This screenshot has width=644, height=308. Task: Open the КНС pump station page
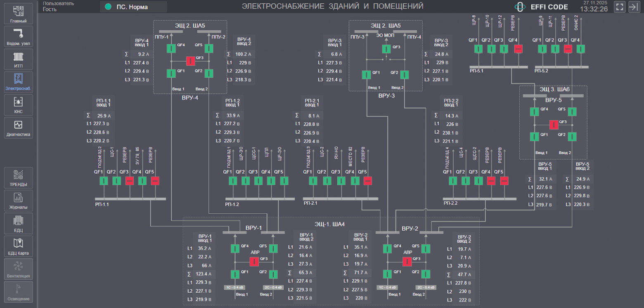19,105
